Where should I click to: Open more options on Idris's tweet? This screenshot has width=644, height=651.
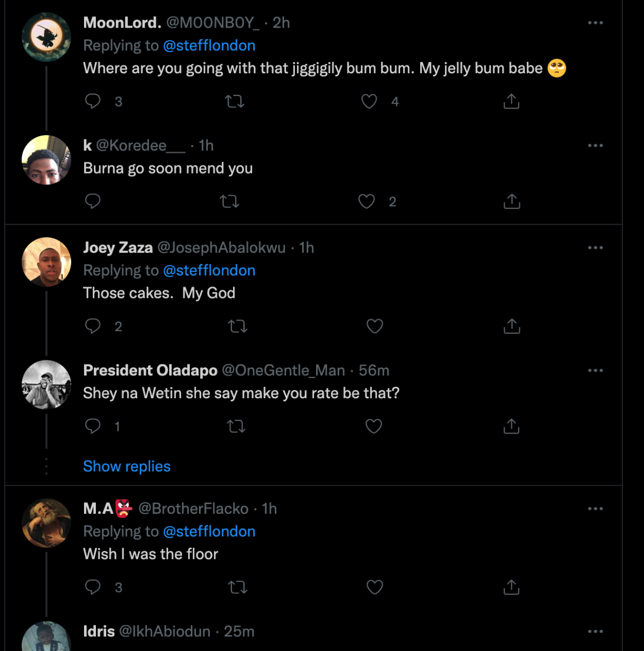click(595, 631)
